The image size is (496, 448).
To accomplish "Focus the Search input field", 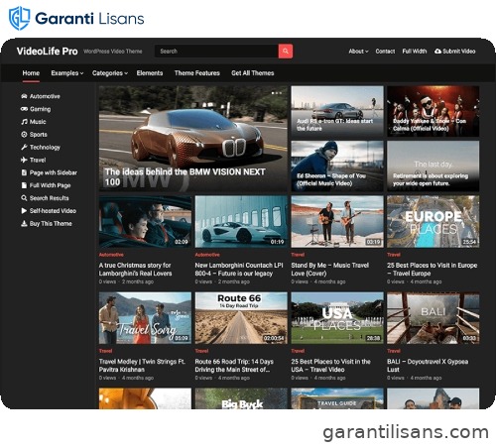I will pyautogui.click(x=216, y=52).
